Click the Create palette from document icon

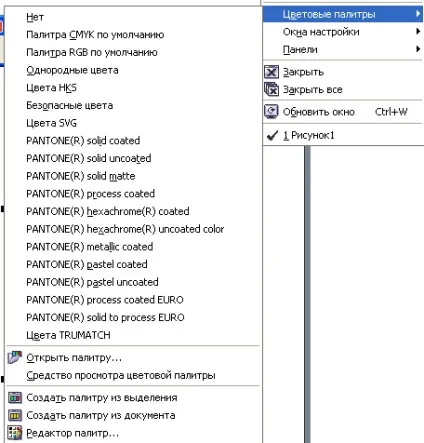click(15, 415)
